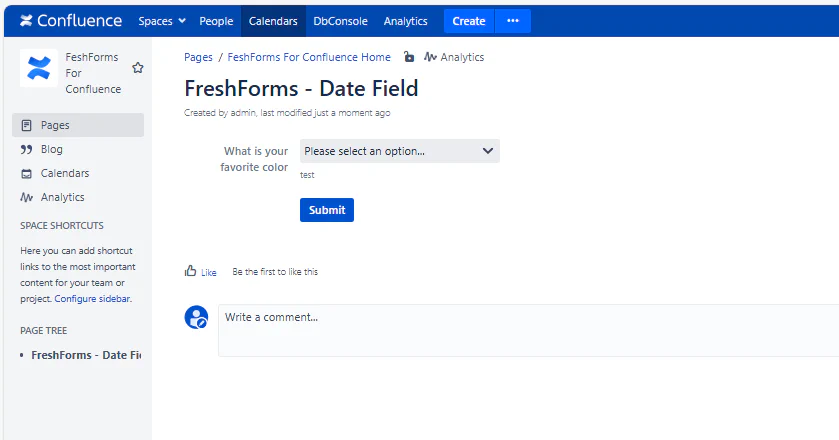Click the page restrictions lock icon
The height and width of the screenshot is (440, 839).
click(x=409, y=58)
